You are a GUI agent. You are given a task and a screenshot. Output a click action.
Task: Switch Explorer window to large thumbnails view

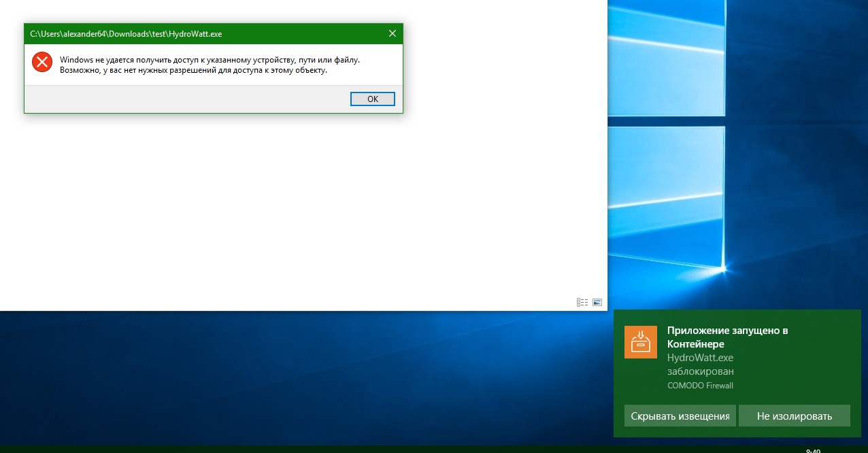click(597, 302)
